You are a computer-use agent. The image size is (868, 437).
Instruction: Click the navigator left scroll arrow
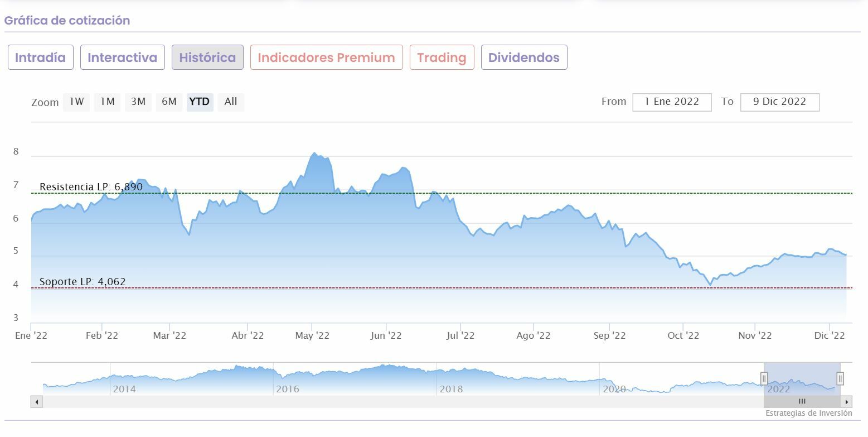tap(37, 401)
